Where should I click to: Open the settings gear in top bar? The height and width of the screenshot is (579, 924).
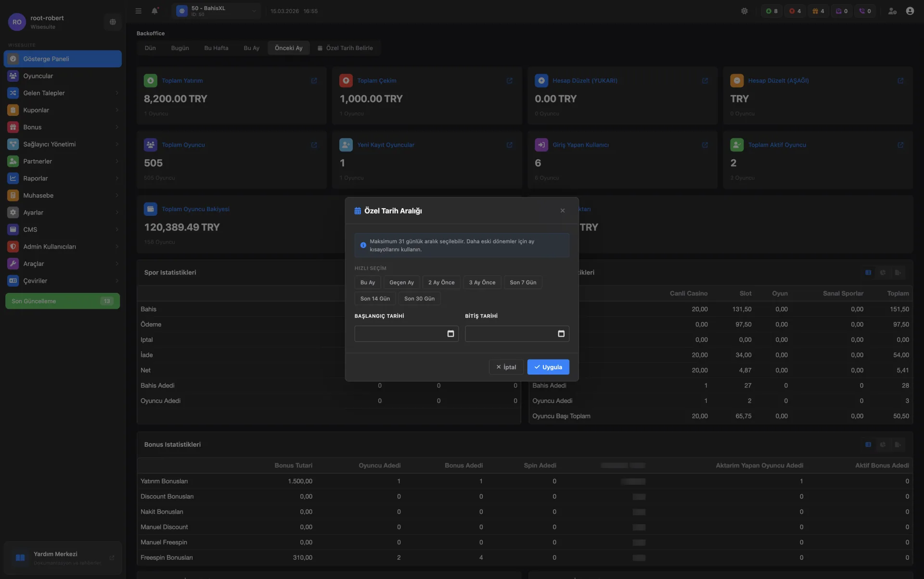pyautogui.click(x=744, y=11)
